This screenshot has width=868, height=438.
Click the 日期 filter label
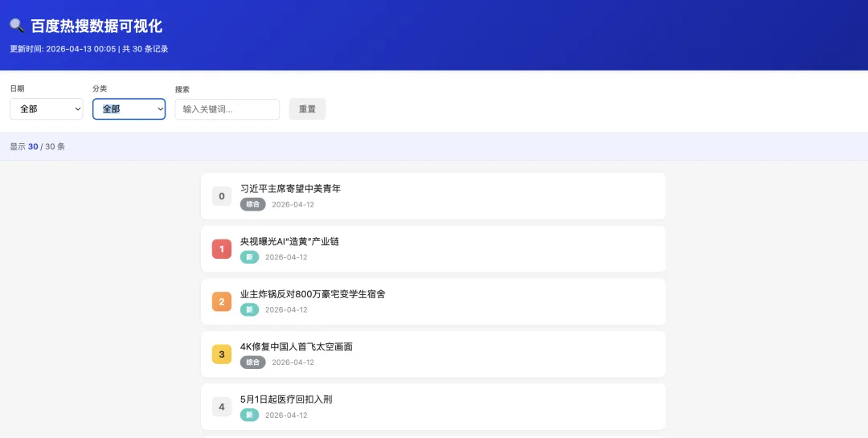tap(17, 88)
